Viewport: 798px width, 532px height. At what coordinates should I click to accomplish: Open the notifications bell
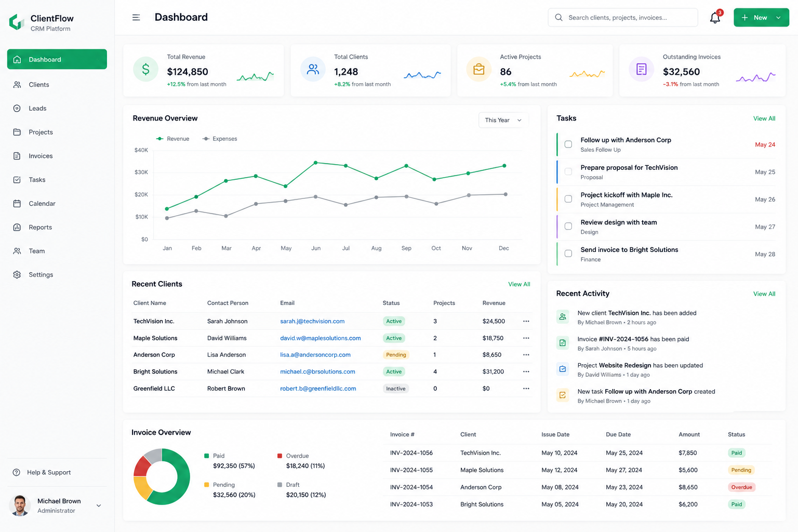click(x=715, y=18)
